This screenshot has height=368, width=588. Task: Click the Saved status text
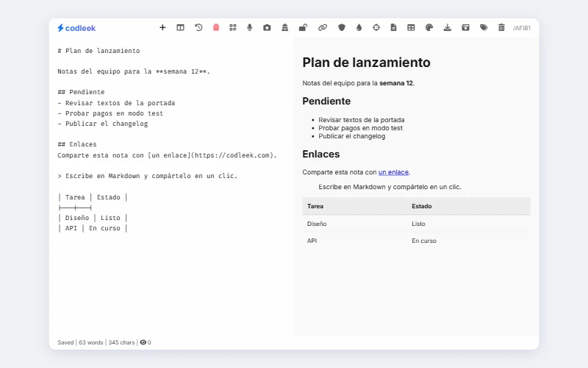coord(65,342)
